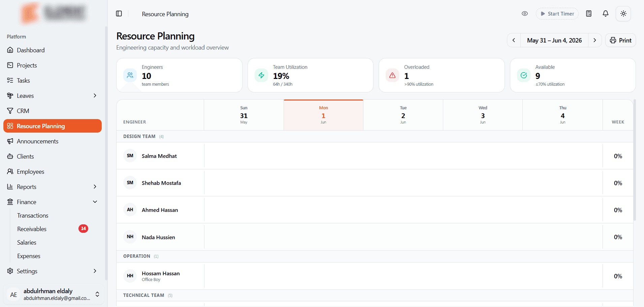
Task: Click the Available checkmark icon
Action: coord(524,75)
